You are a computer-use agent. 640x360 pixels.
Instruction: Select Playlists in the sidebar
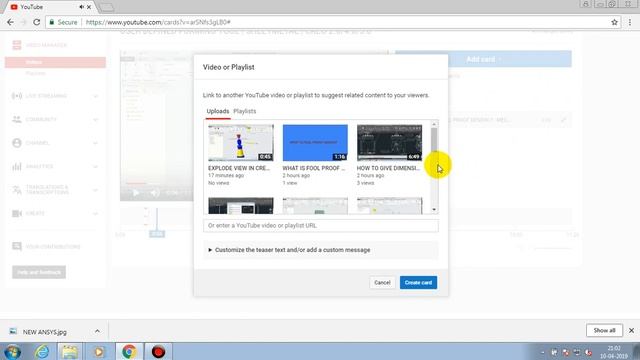point(36,73)
